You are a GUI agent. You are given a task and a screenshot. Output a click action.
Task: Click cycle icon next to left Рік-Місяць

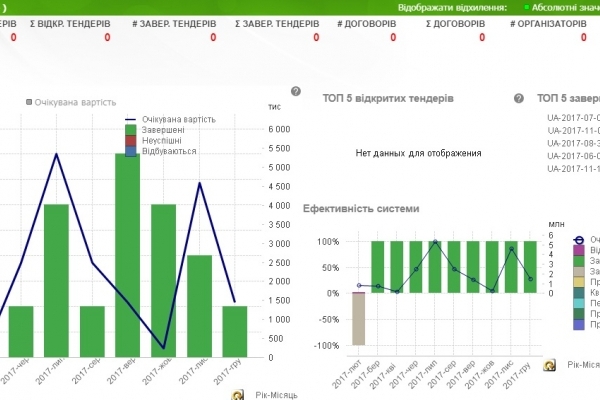click(238, 396)
